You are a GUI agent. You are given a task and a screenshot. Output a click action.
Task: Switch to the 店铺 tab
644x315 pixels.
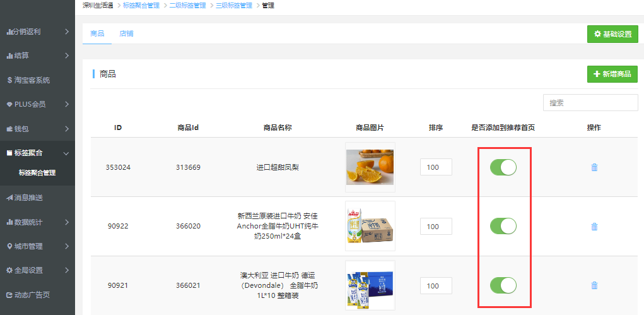pyautogui.click(x=126, y=33)
